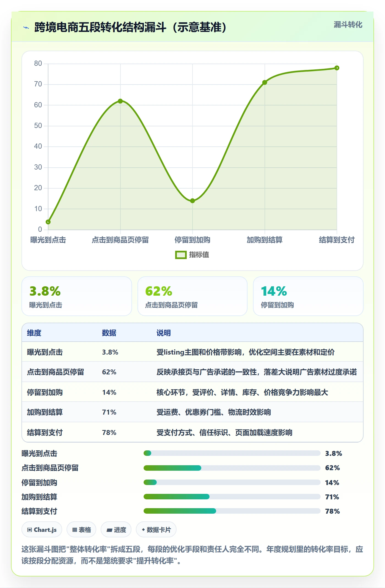Image resolution: width=385 pixels, height=588 pixels.
Task: Click the 停留到加购 progress bar
Action: pos(232,482)
